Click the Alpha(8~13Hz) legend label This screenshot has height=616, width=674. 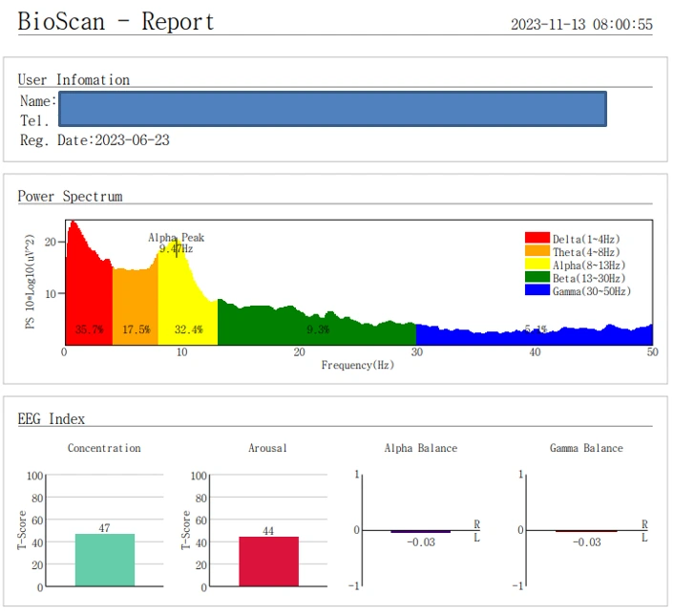[x=589, y=266]
